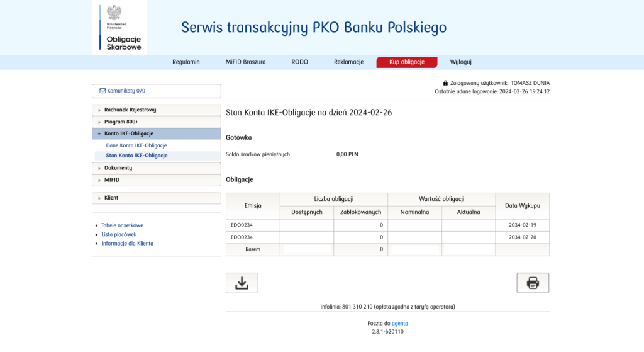
Task: Open Tabele odsetkowe link
Action: click(122, 225)
